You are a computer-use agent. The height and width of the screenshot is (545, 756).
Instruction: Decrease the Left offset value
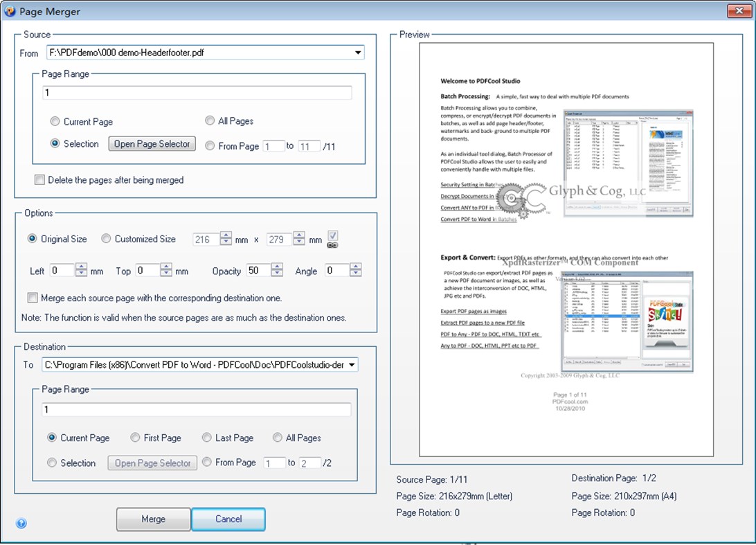click(82, 274)
